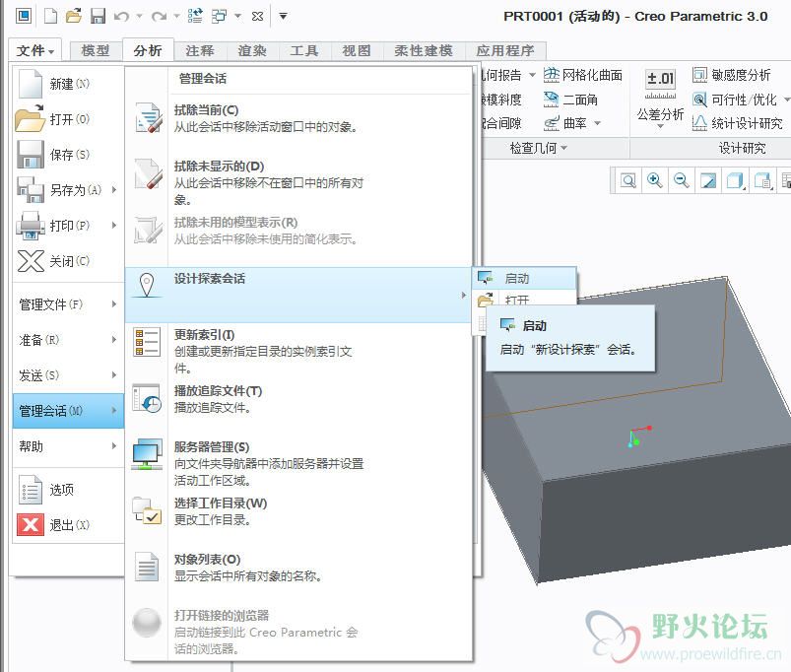Viewport: 791px width, 672px height.
Task: Click the Windows switcher icon in top toolbar
Action: (219, 16)
